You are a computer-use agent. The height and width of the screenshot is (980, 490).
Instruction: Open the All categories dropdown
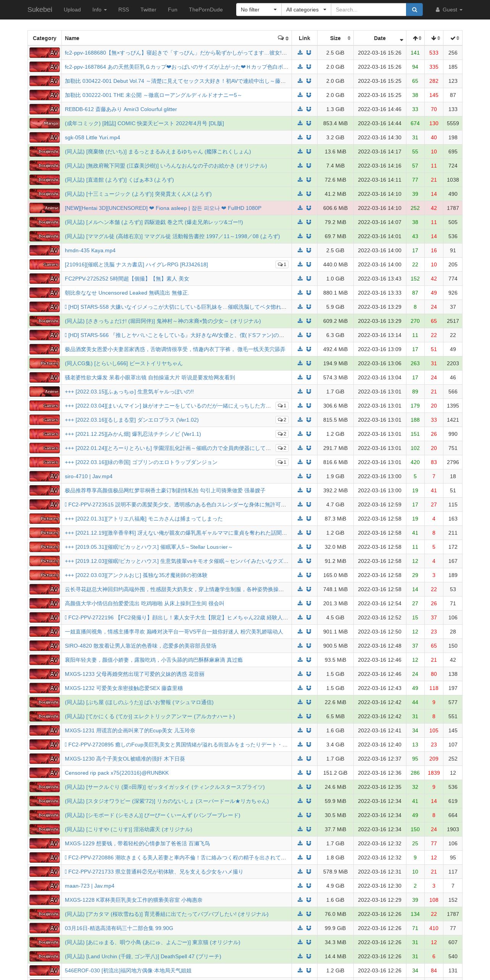[306, 10]
